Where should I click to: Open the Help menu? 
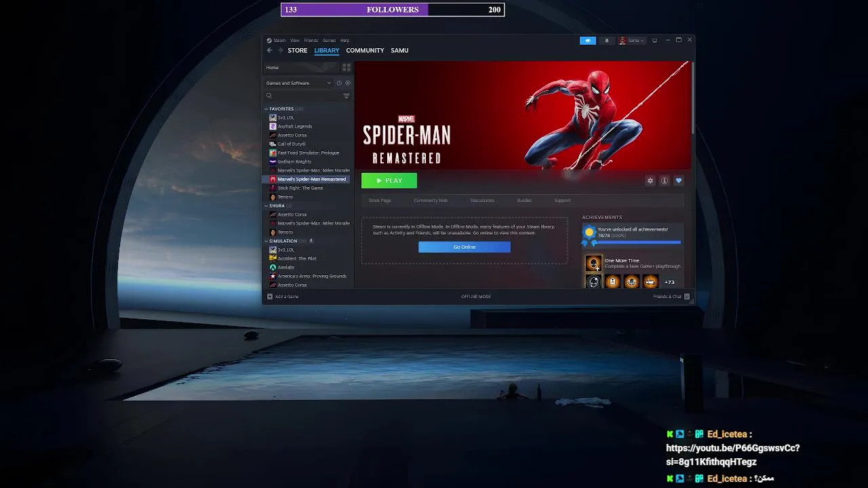(x=344, y=40)
